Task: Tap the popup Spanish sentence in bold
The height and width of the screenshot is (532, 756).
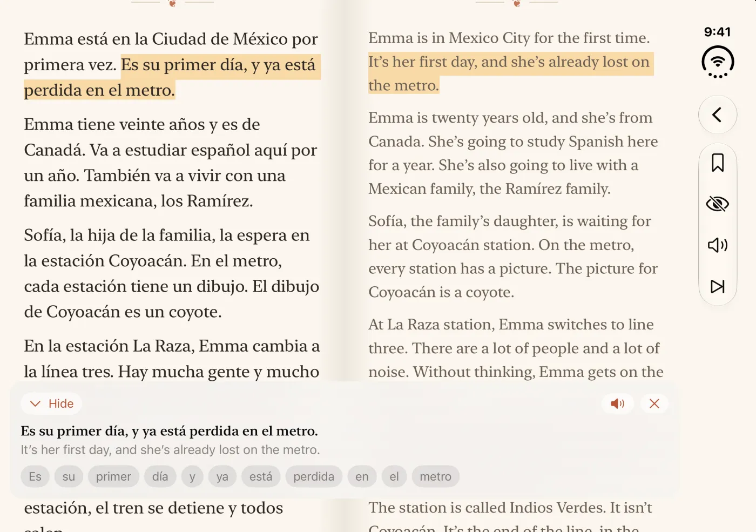Action: [169, 431]
